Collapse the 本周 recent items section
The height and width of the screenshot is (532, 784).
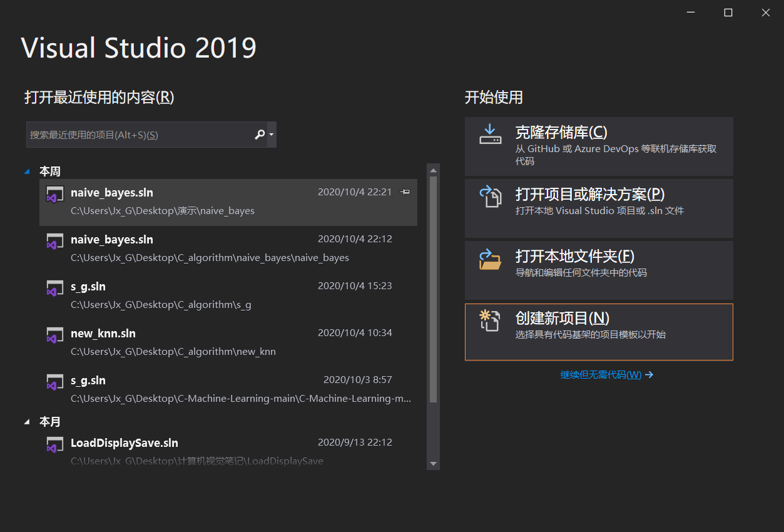[x=26, y=170]
